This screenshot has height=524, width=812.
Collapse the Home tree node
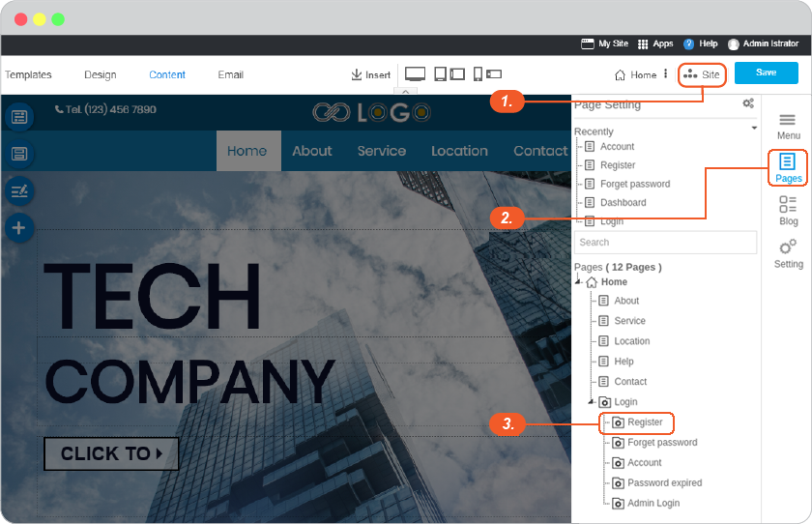click(x=578, y=281)
